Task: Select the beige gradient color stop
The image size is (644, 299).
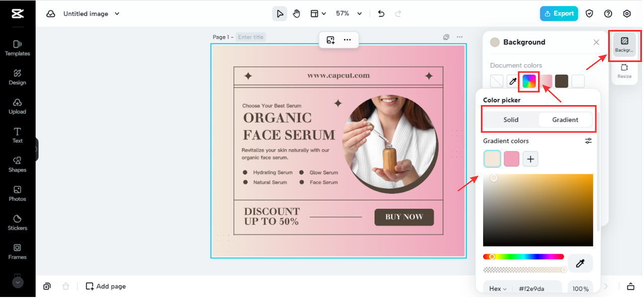Action: [x=492, y=159]
